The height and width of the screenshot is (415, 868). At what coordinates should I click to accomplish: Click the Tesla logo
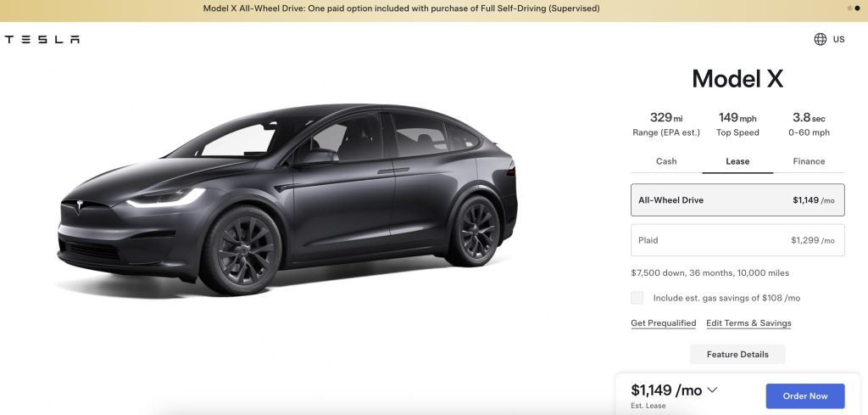tap(42, 39)
